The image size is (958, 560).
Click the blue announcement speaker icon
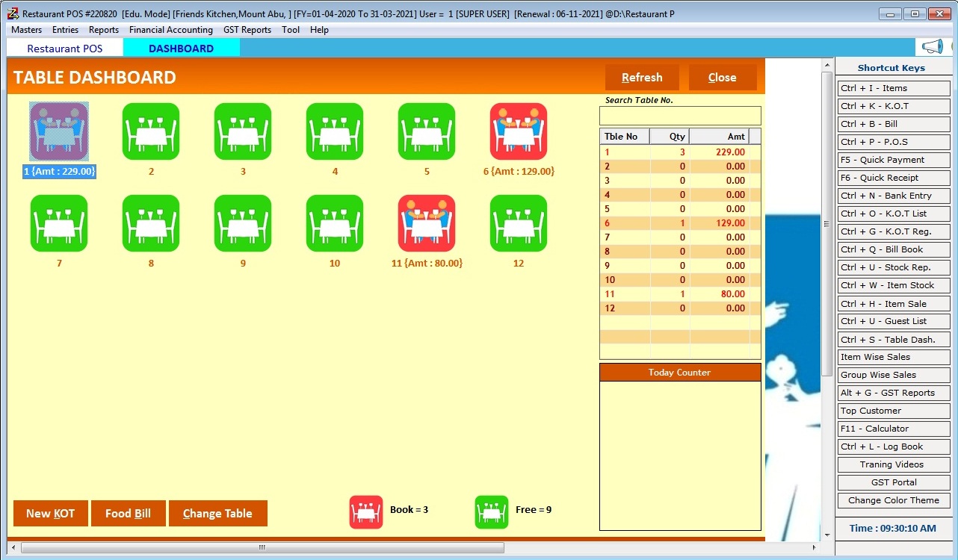click(933, 45)
